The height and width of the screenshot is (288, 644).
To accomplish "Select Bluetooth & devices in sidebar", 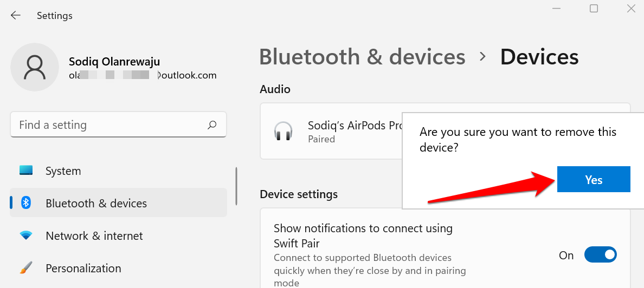I will [x=118, y=202].
